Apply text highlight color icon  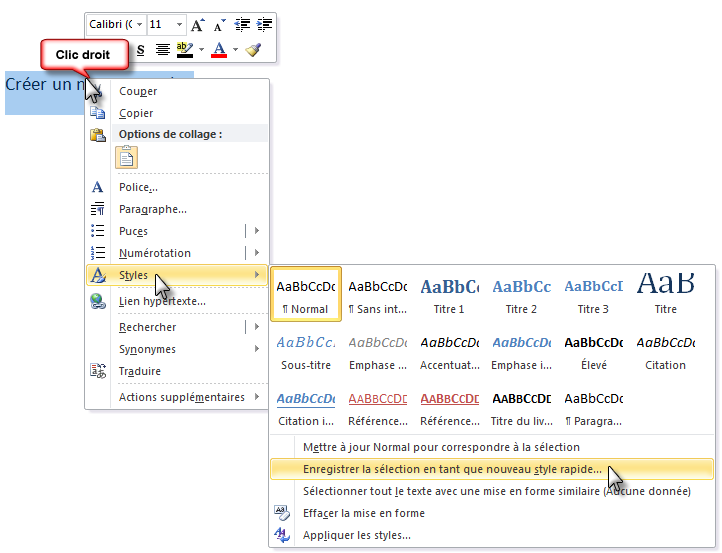click(184, 49)
